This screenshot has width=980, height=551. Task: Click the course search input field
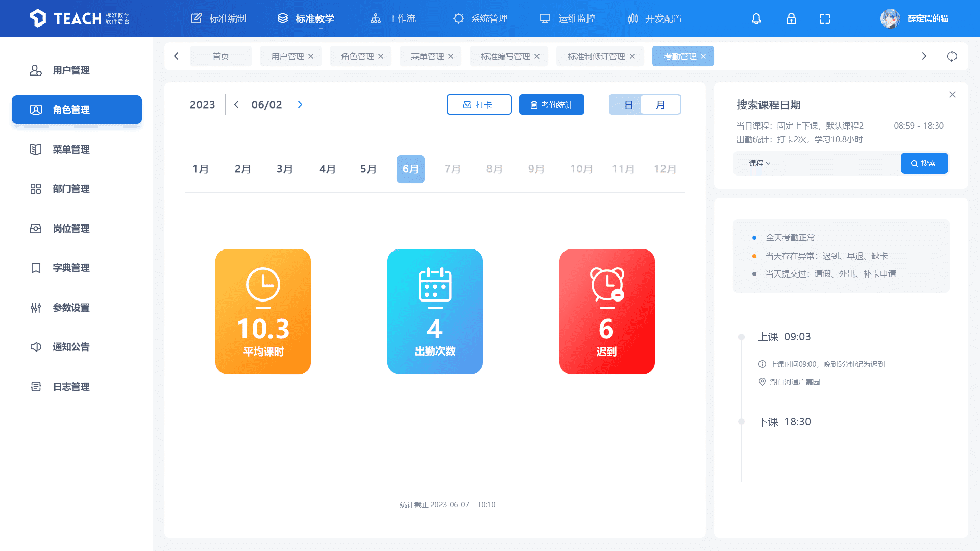click(x=841, y=163)
